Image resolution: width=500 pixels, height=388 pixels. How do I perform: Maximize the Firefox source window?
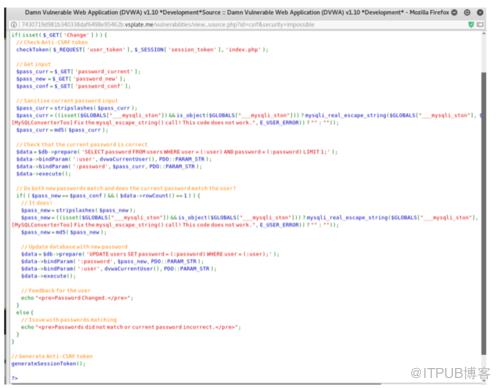click(x=467, y=12)
